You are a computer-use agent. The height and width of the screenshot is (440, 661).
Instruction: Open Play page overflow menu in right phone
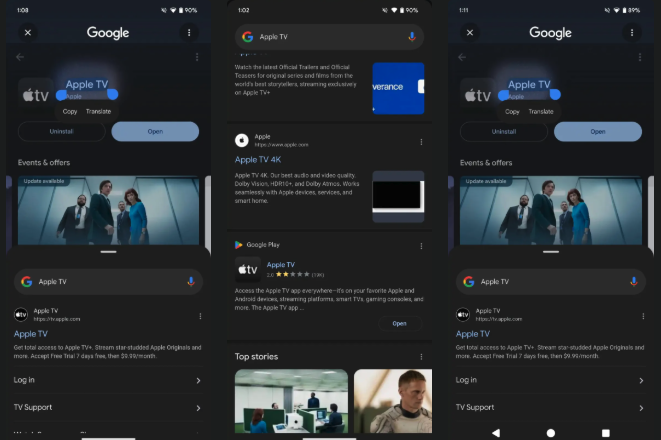pos(640,57)
